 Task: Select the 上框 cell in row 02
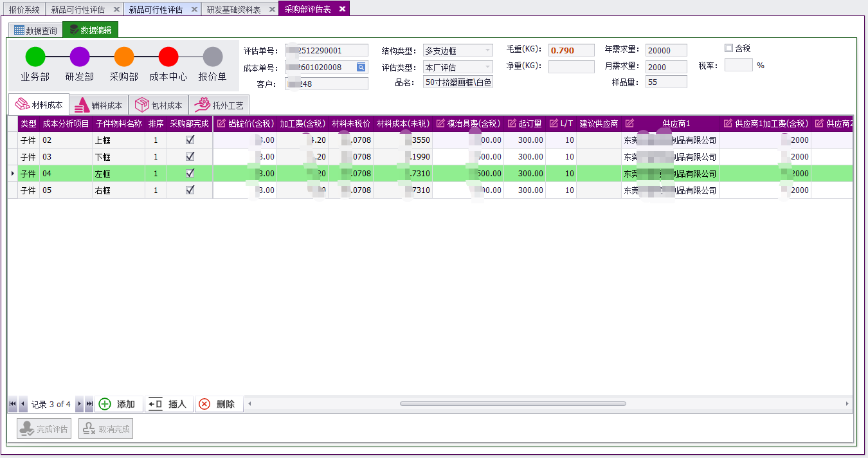[x=118, y=140]
